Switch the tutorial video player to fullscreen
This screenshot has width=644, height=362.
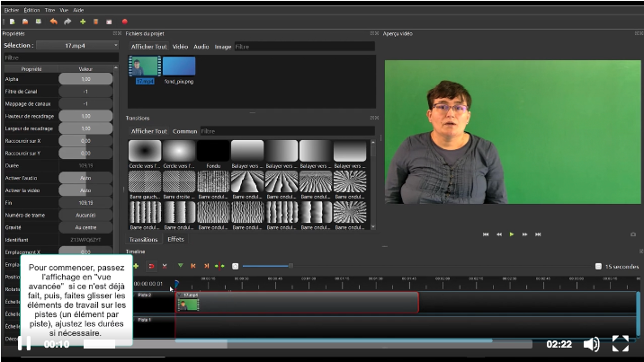pos(621,343)
